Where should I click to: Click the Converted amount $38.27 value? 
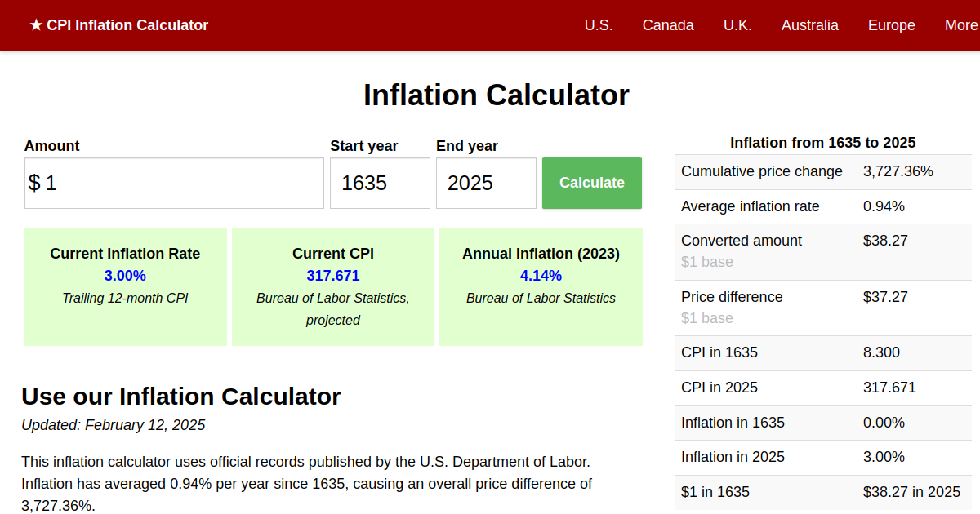[885, 241]
